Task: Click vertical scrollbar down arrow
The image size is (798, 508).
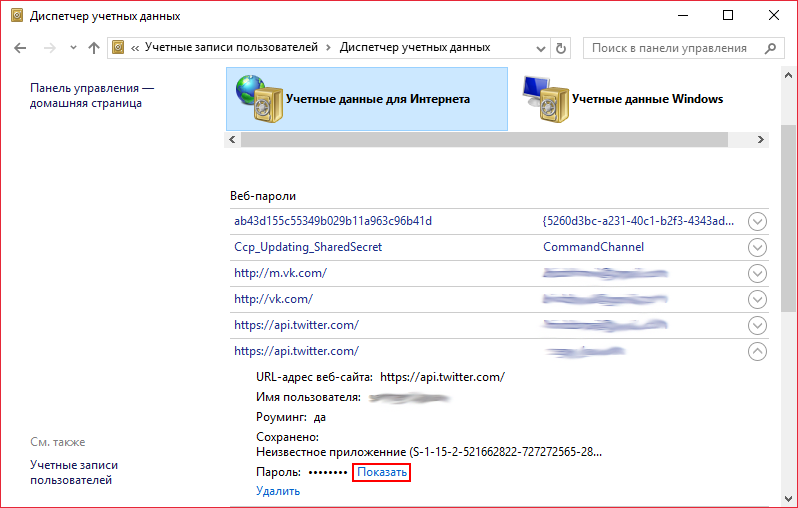Action: point(788,499)
